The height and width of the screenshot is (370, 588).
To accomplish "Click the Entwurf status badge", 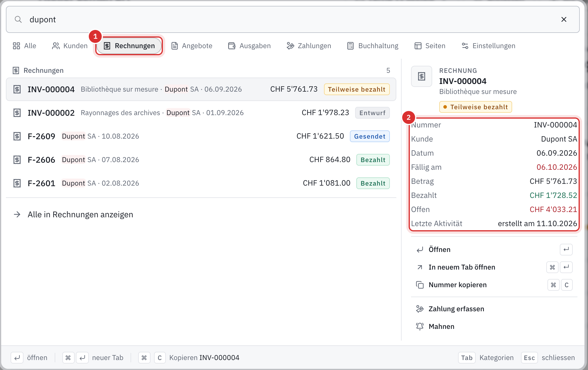I will click(372, 113).
